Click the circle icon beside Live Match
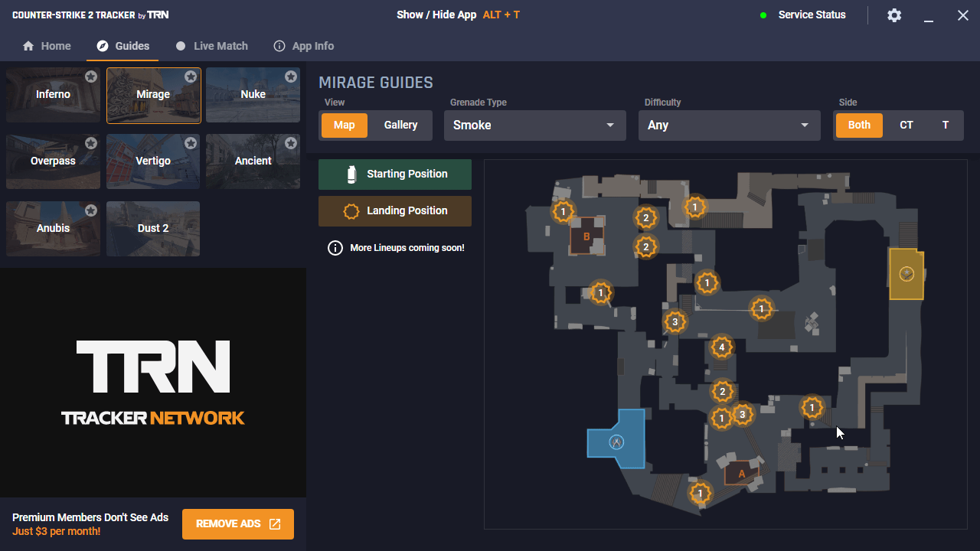Image resolution: width=980 pixels, height=551 pixels. (x=181, y=46)
